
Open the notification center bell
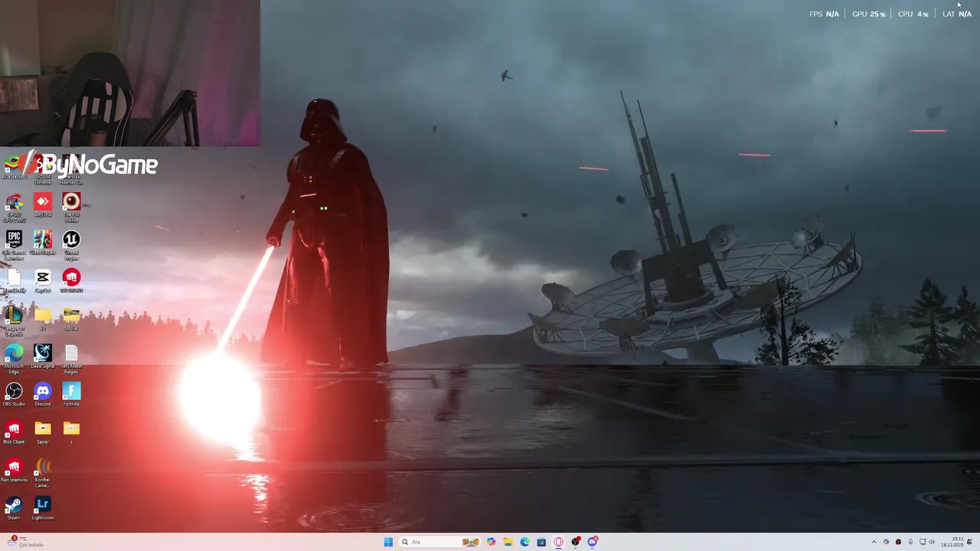969,542
